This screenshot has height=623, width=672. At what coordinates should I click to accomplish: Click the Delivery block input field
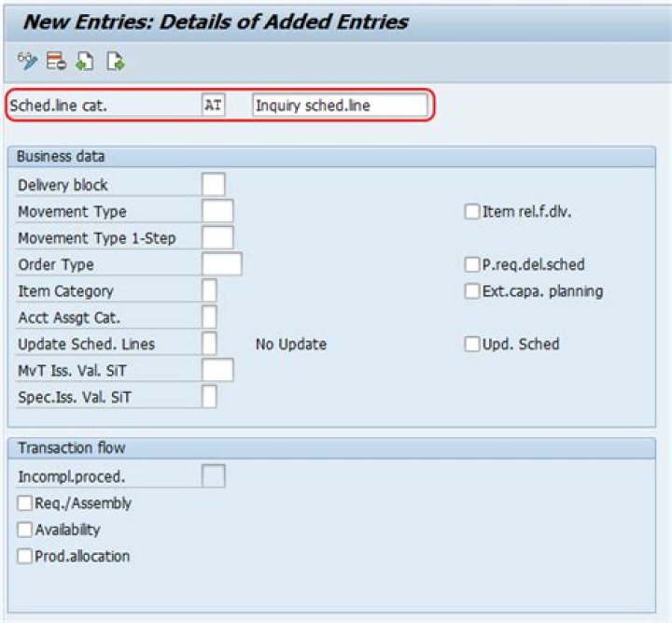[x=214, y=185]
